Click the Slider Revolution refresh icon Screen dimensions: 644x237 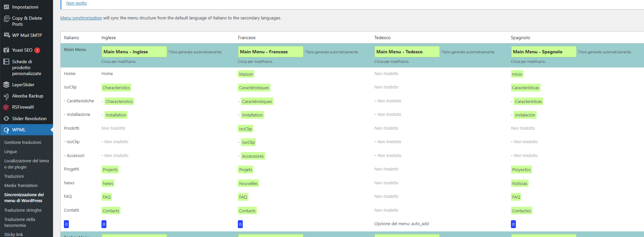[x=6, y=118]
